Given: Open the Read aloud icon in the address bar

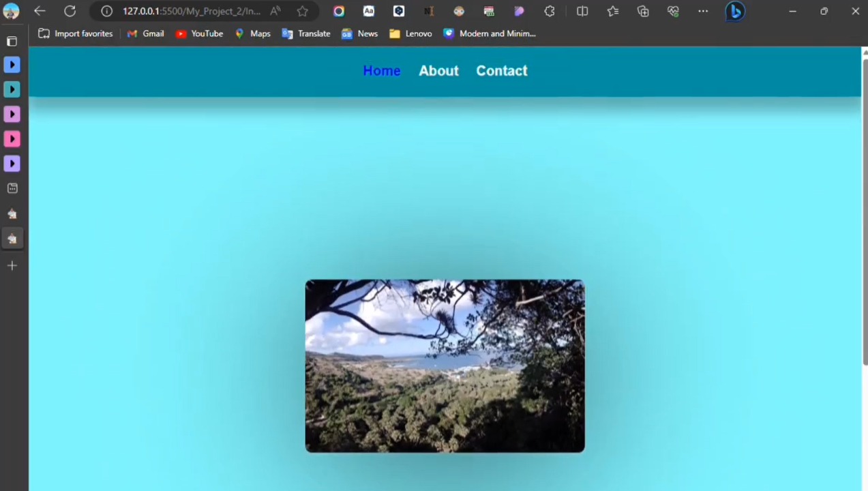Looking at the screenshot, I should point(275,11).
